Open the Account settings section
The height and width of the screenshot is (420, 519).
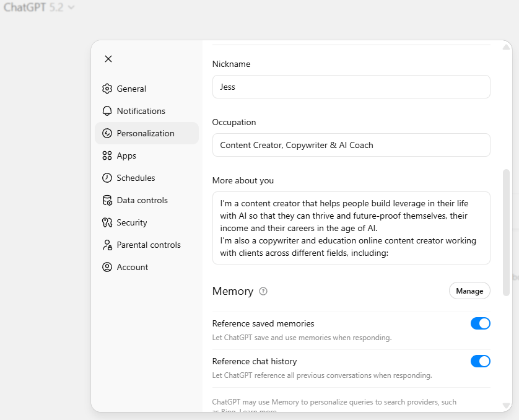[x=147, y=267]
